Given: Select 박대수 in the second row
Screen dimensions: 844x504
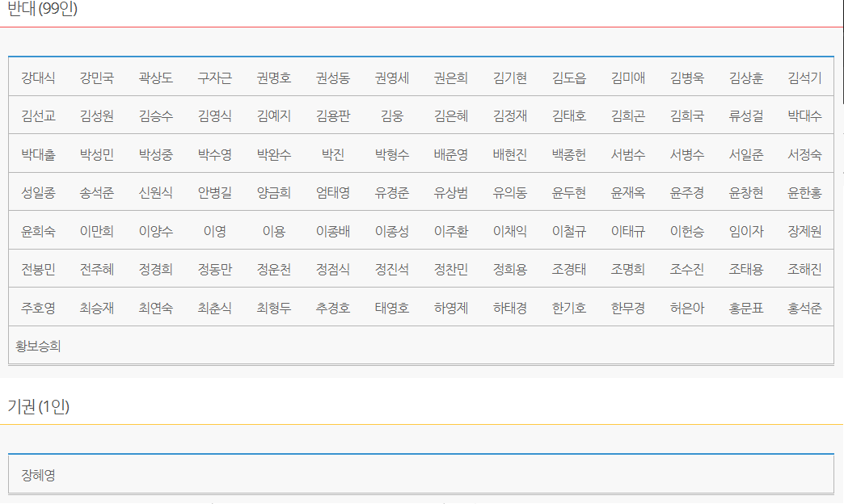Looking at the screenshot, I should tap(804, 115).
